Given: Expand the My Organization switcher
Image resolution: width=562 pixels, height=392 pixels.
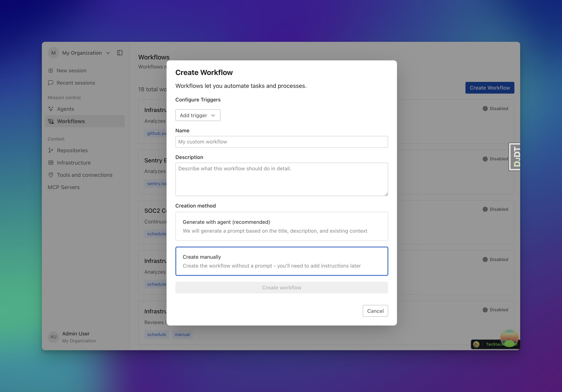Looking at the screenshot, I should [x=86, y=53].
